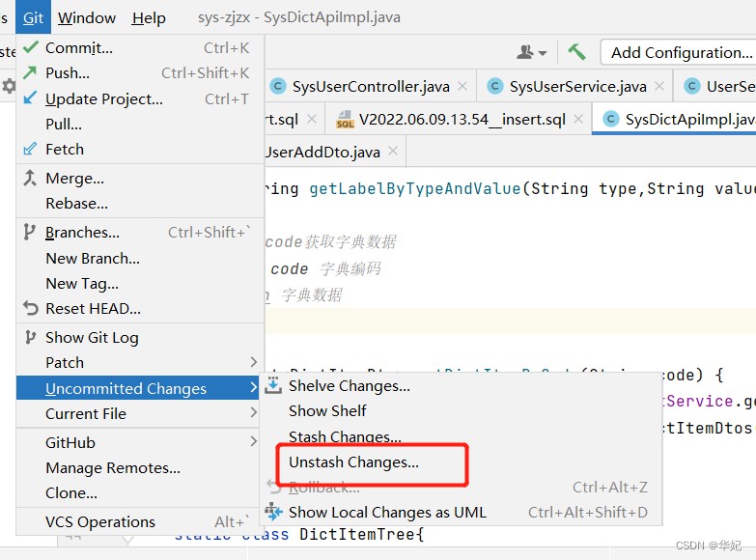Expand the GitHub submenu

pos(254,442)
